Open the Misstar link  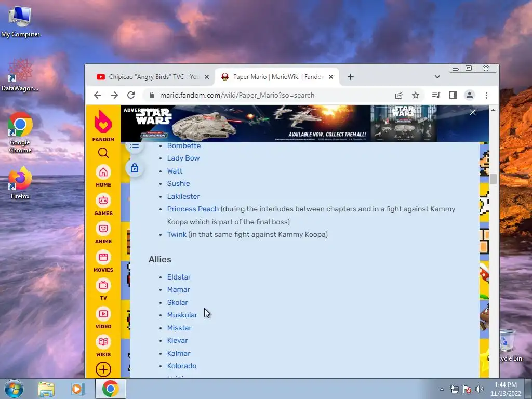(x=179, y=328)
